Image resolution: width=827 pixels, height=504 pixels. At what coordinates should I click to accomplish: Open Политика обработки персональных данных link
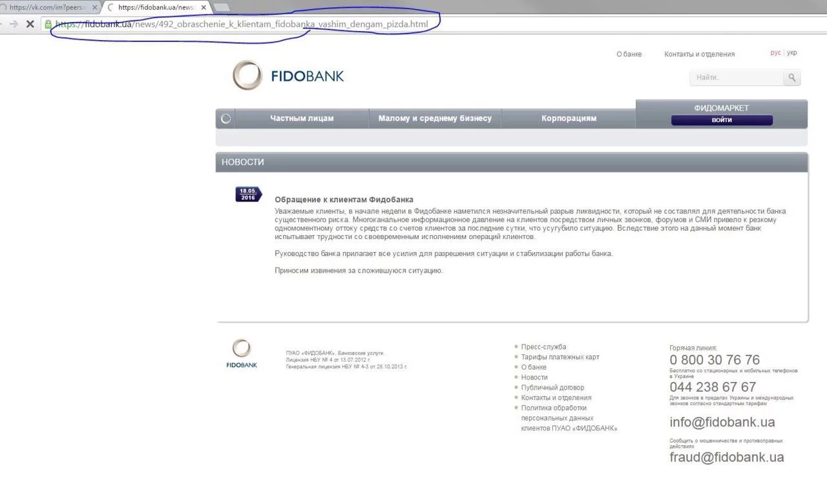569,418
